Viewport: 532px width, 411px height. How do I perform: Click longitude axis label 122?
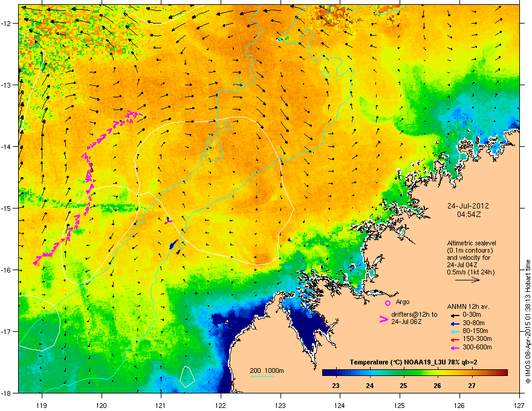221,405
